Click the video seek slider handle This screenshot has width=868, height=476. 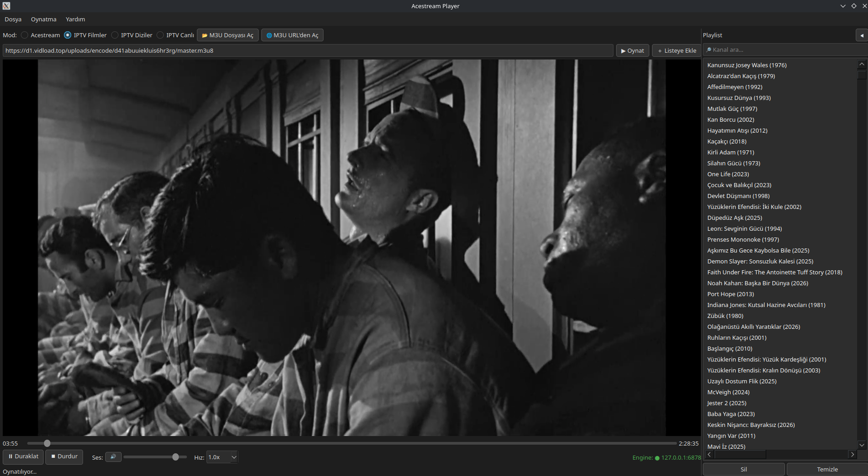(47, 443)
